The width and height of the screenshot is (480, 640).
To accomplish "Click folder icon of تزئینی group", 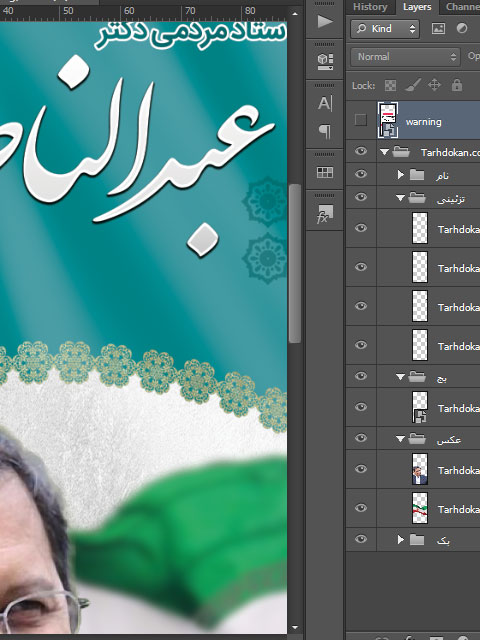I will click(x=417, y=198).
